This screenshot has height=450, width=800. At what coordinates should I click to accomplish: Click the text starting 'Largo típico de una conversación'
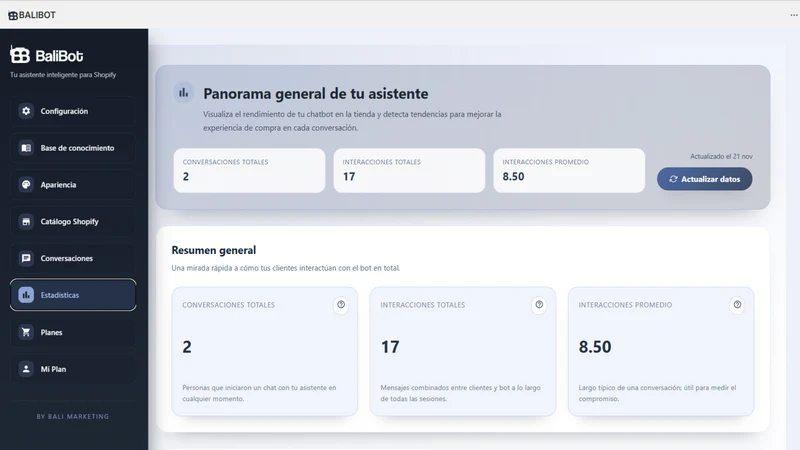[x=657, y=393]
